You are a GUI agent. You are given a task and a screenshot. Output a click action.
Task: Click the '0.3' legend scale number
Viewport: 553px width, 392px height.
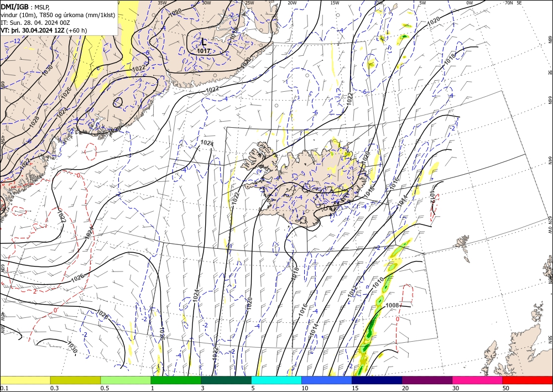[54, 388]
